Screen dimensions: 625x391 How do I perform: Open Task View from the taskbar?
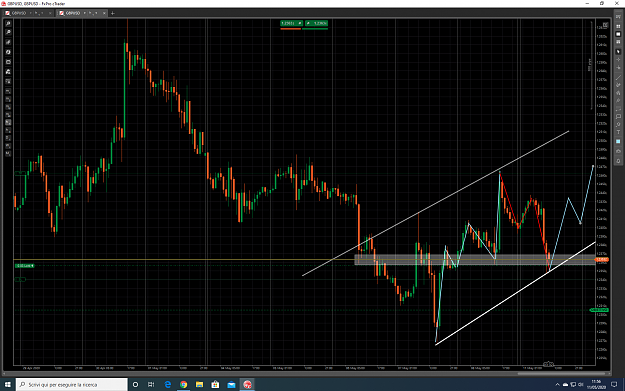click(151, 385)
